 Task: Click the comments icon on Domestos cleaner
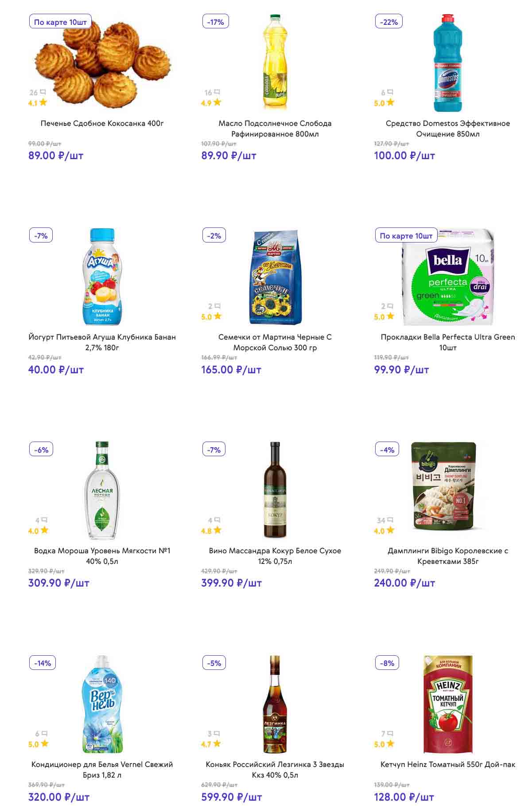(x=390, y=92)
